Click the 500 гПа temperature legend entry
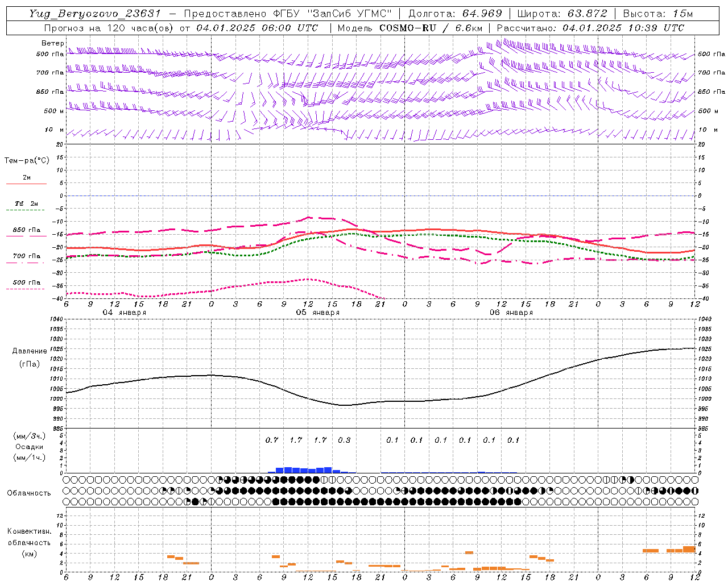Screen dimensions: 728x582 coord(27,282)
